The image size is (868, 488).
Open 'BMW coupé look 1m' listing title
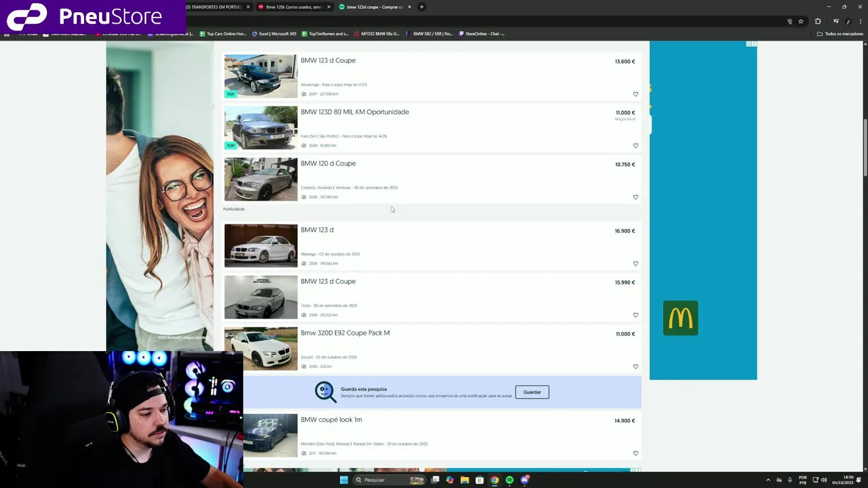(332, 420)
